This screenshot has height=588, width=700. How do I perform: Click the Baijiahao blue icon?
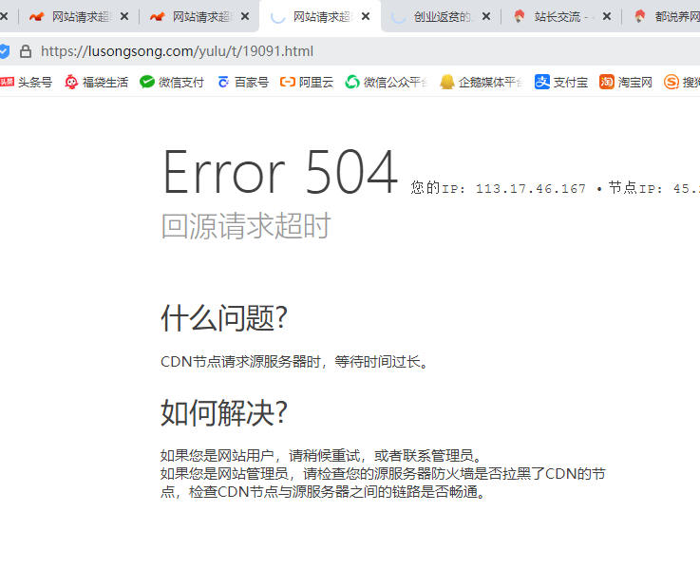[x=223, y=82]
